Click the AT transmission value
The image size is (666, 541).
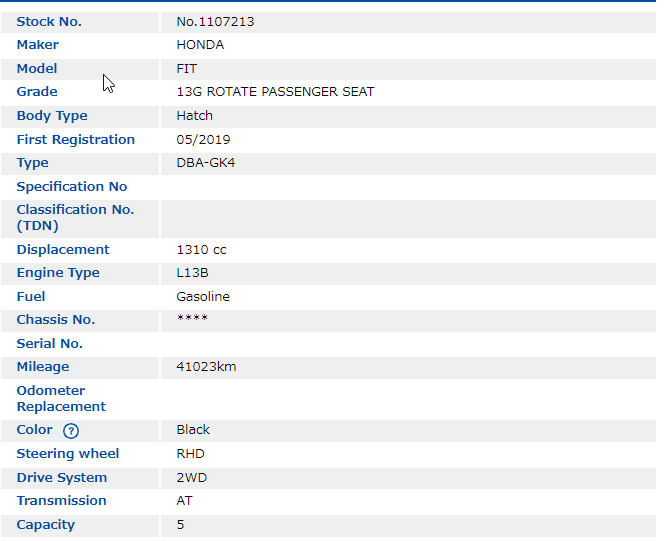(184, 501)
